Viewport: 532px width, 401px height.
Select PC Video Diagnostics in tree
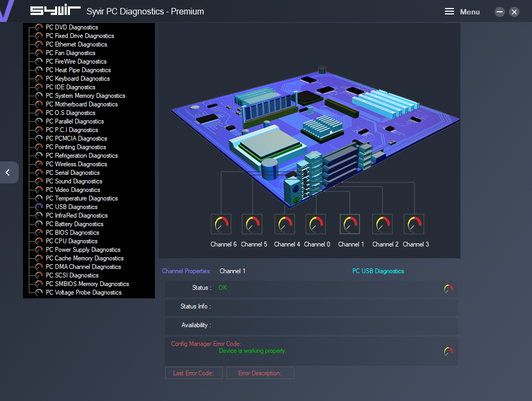point(73,190)
